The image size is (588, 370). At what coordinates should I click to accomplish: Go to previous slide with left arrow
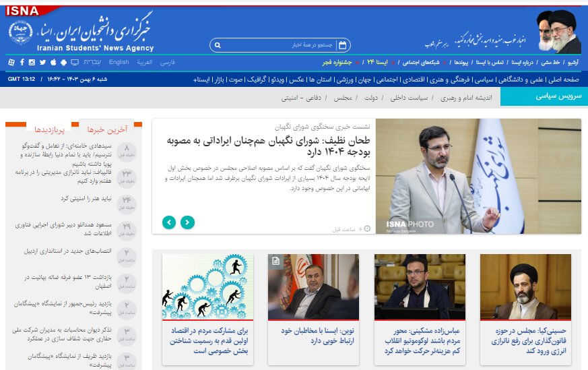coord(169,222)
